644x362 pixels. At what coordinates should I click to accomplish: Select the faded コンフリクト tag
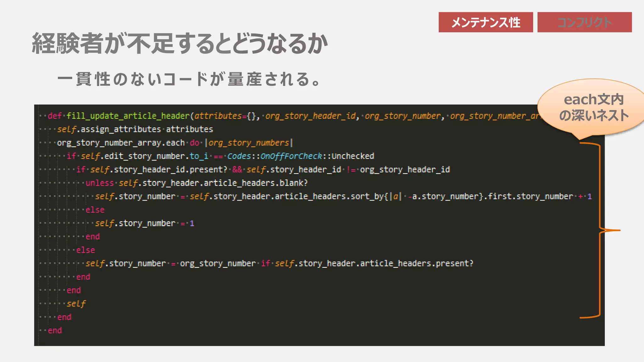pyautogui.click(x=584, y=22)
